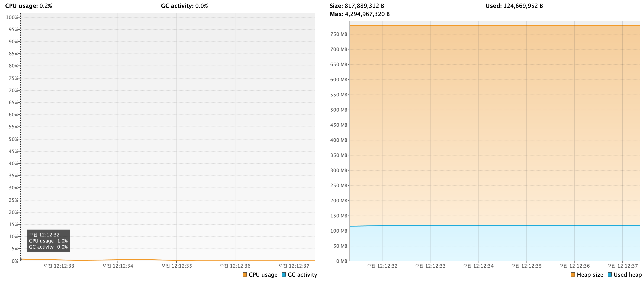The height and width of the screenshot is (281, 644).
Task: Click the 100% label on CPU axis
Action: pyautogui.click(x=12, y=17)
